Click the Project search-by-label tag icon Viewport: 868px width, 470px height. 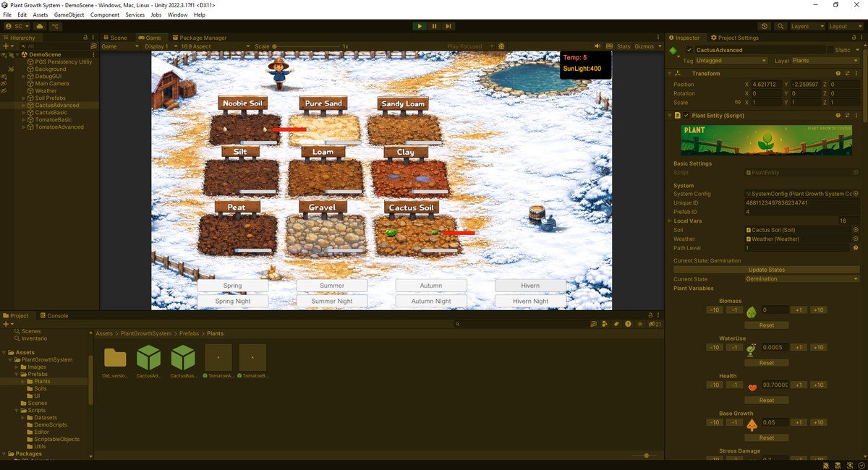point(616,324)
